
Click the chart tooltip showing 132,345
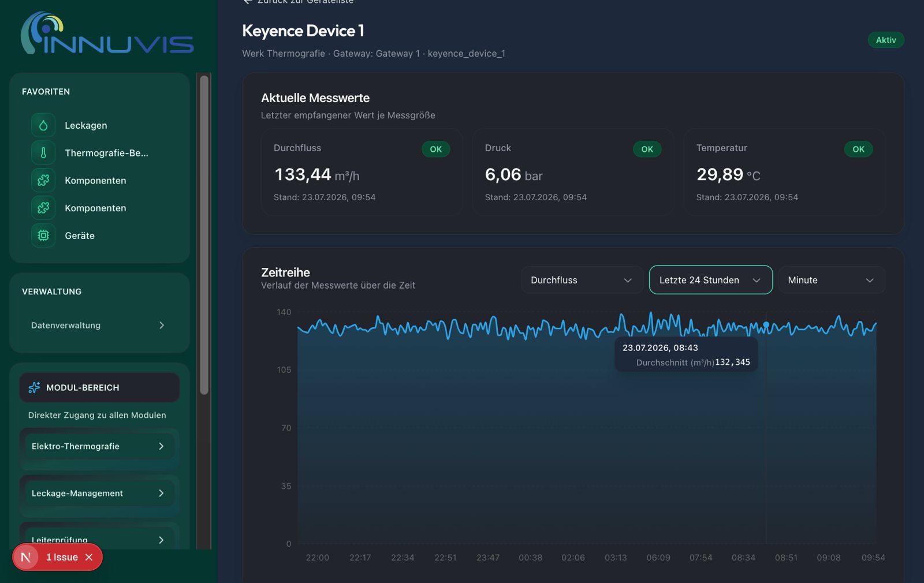point(686,354)
